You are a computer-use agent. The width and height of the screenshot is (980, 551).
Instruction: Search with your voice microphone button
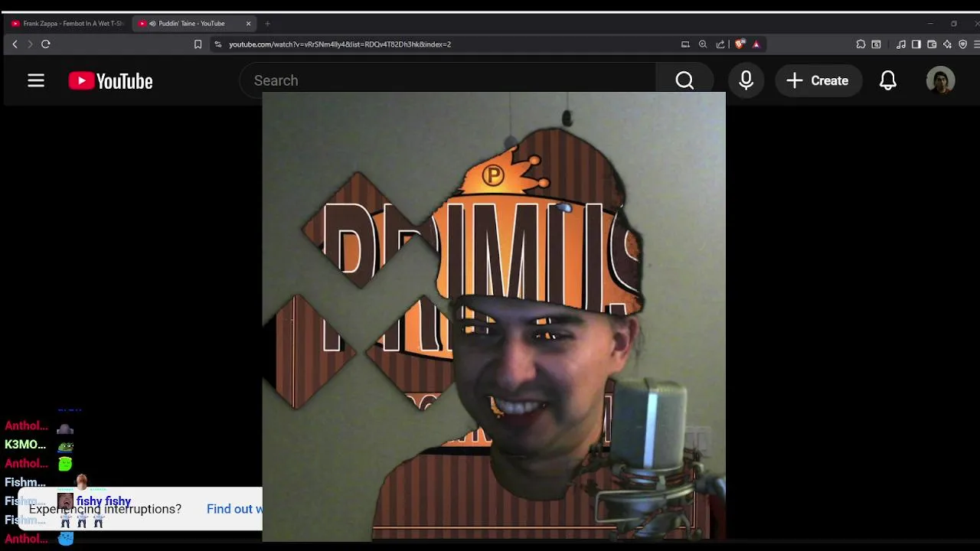pos(746,80)
